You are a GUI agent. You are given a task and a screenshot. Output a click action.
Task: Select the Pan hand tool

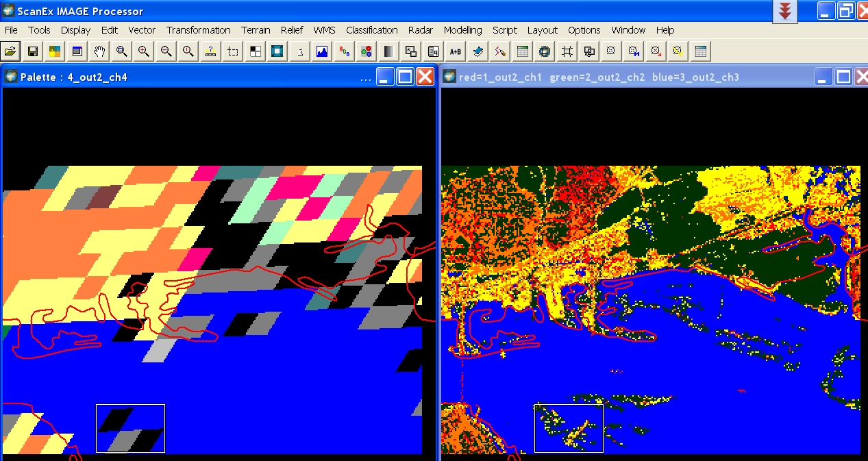[x=99, y=51]
